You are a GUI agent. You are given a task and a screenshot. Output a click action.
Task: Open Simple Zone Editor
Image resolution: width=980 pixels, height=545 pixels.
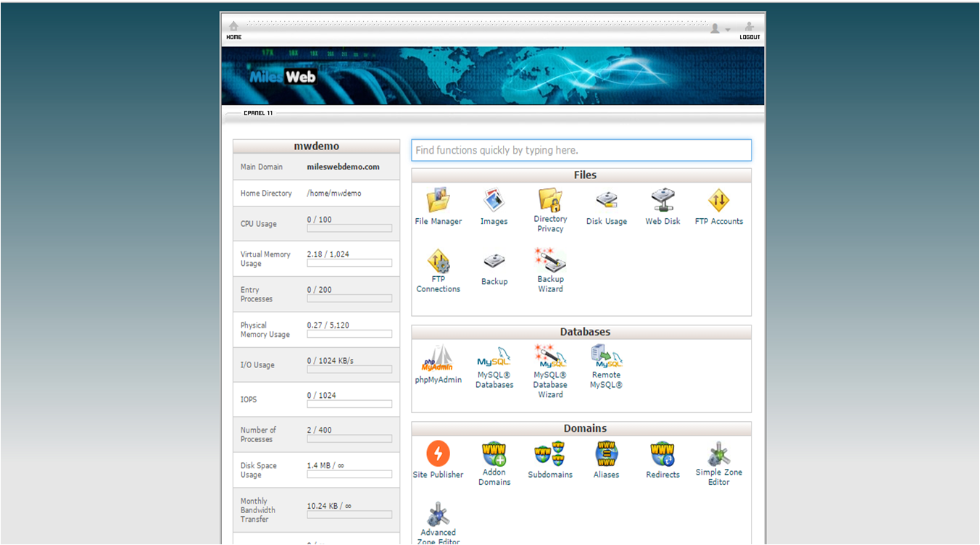(719, 454)
